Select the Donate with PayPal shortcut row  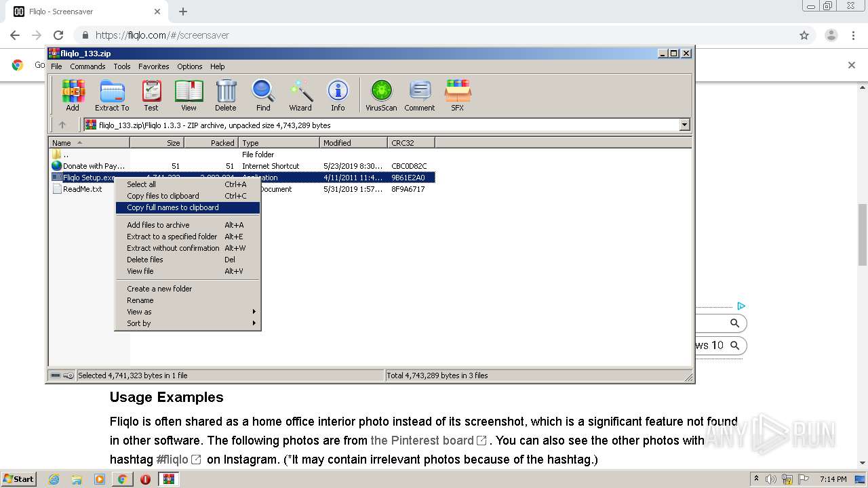tap(241, 166)
